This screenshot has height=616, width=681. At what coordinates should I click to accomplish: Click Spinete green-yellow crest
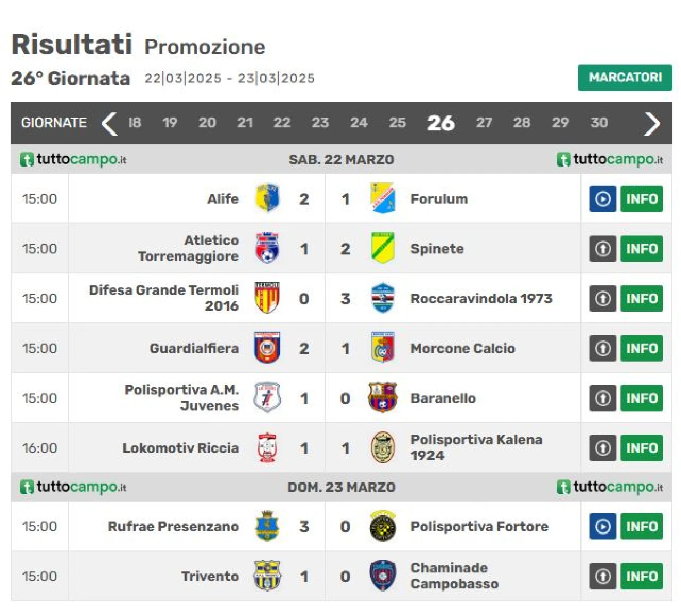(383, 248)
